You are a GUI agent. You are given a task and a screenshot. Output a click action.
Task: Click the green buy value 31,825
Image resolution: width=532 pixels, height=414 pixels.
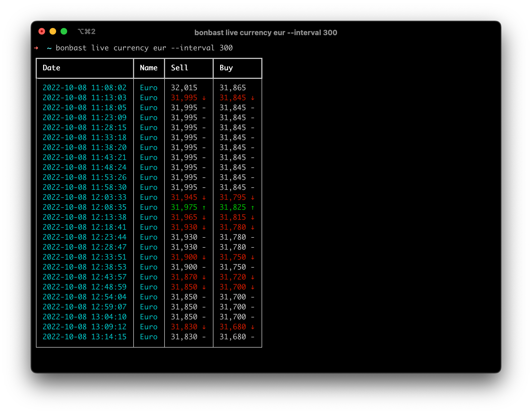(x=233, y=208)
